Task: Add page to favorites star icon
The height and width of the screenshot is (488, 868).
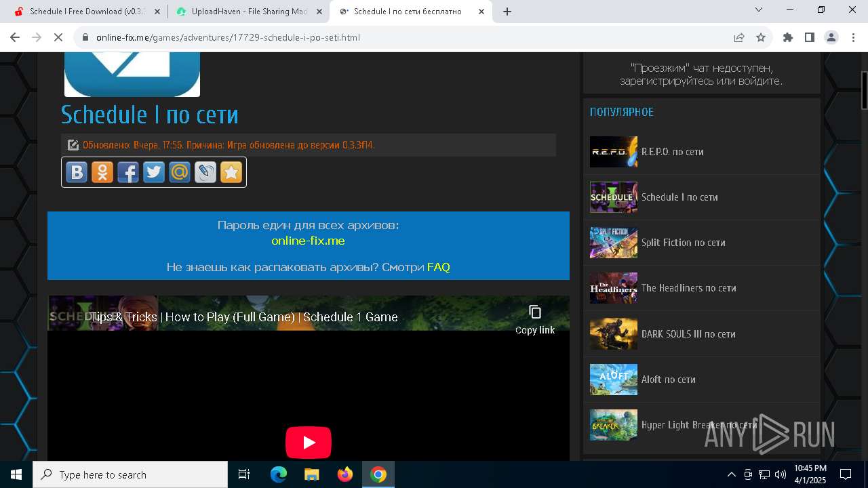Action: point(231,172)
